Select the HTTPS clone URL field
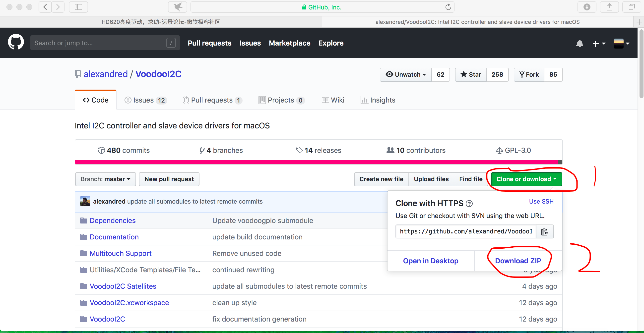644x333 pixels. pyautogui.click(x=466, y=231)
